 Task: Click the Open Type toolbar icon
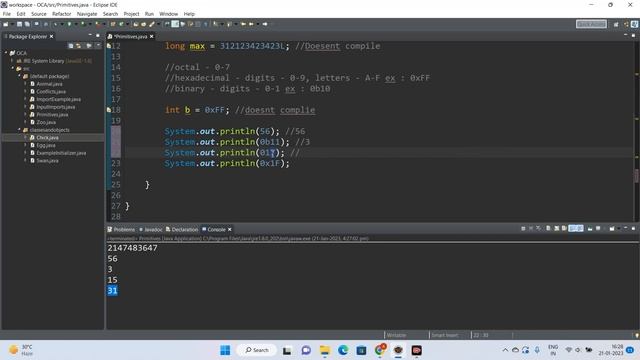(x=136, y=24)
